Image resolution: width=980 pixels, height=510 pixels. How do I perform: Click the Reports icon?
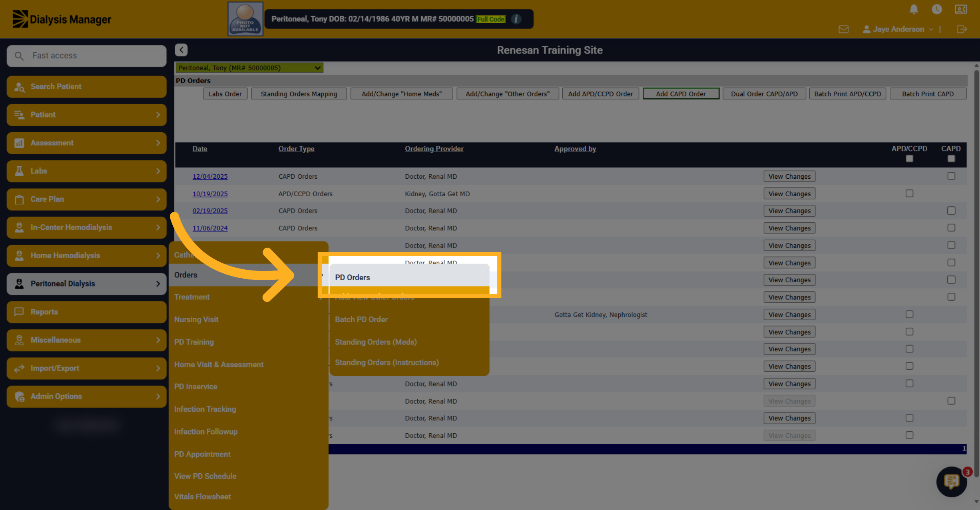19,312
